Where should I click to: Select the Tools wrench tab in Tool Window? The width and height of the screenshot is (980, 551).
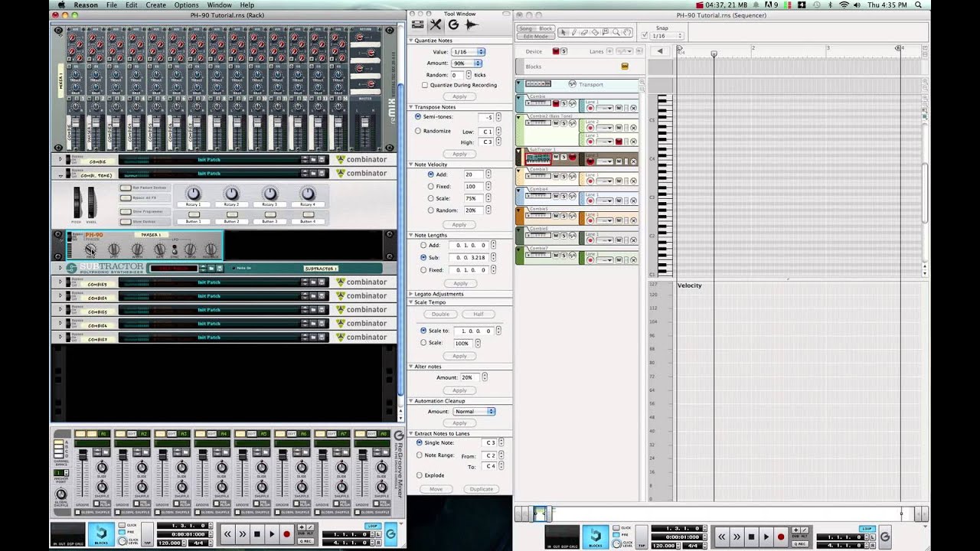coord(436,24)
